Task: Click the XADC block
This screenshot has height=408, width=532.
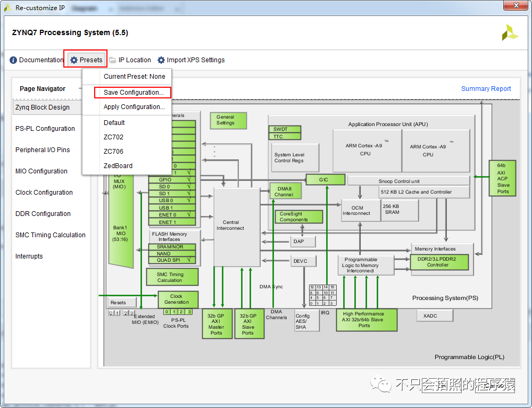Action: coord(435,316)
